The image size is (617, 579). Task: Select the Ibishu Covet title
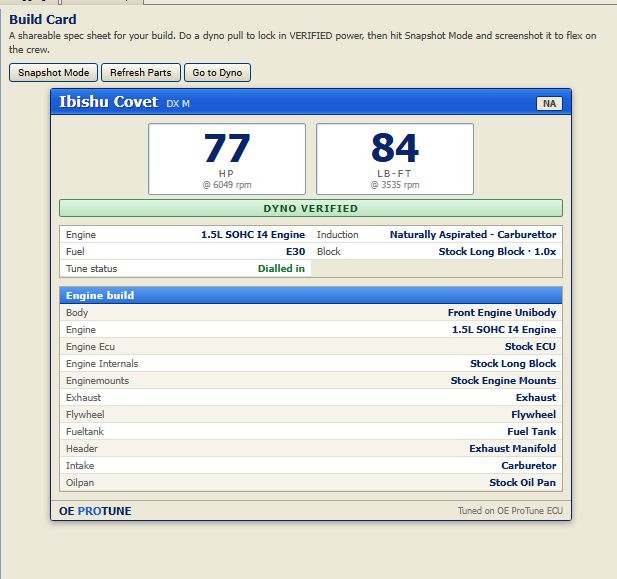[x=109, y=102]
